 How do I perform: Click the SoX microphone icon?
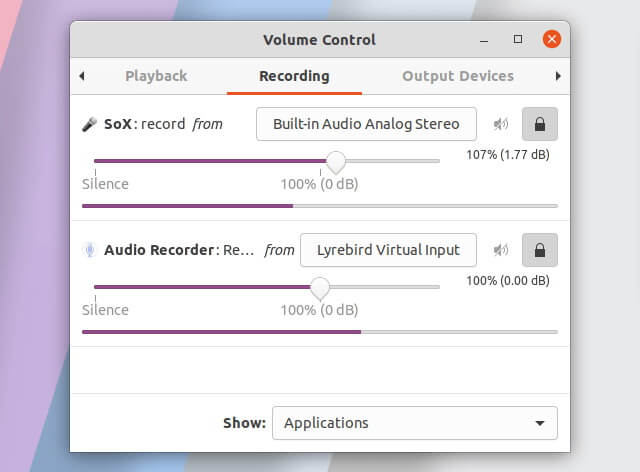[89, 124]
